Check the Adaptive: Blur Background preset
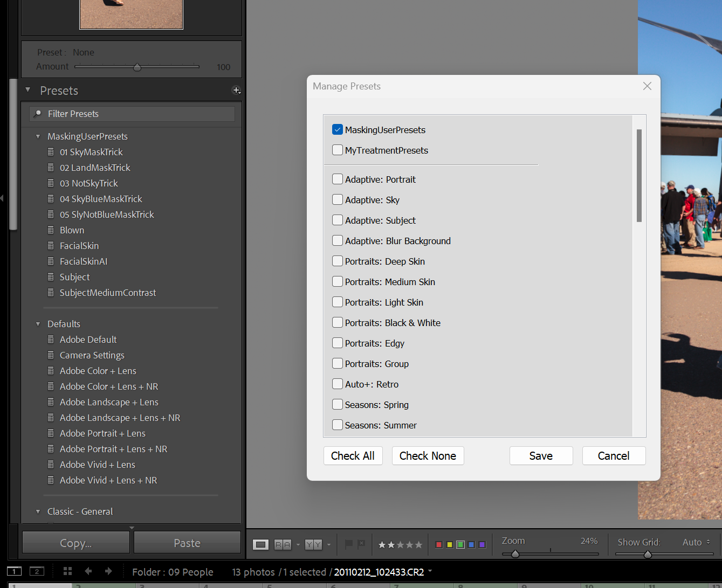 coord(337,240)
